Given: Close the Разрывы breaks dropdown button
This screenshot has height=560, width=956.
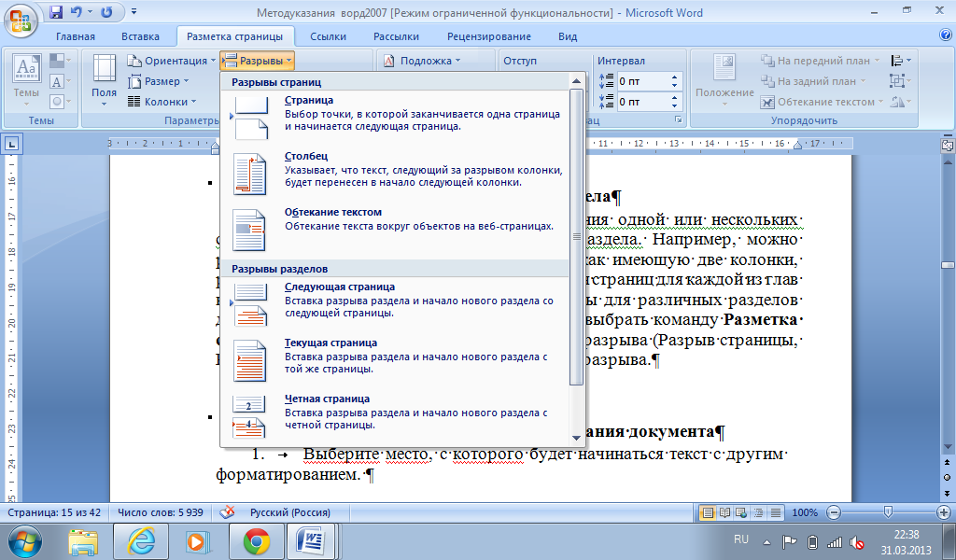Looking at the screenshot, I should 257,61.
